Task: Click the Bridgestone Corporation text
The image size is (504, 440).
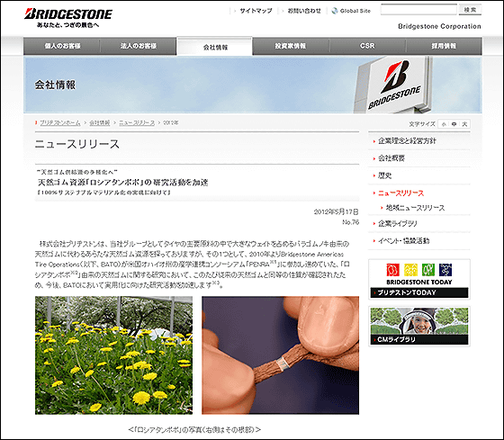Action: (439, 26)
